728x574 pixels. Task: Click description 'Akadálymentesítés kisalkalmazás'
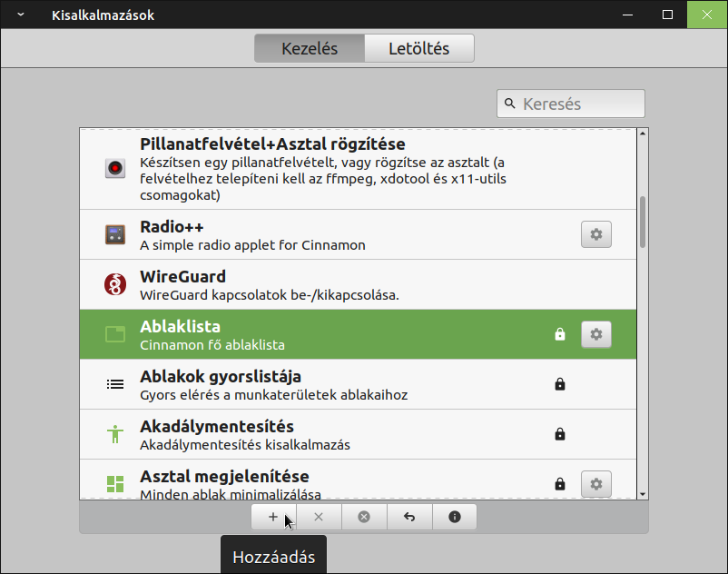click(x=245, y=445)
